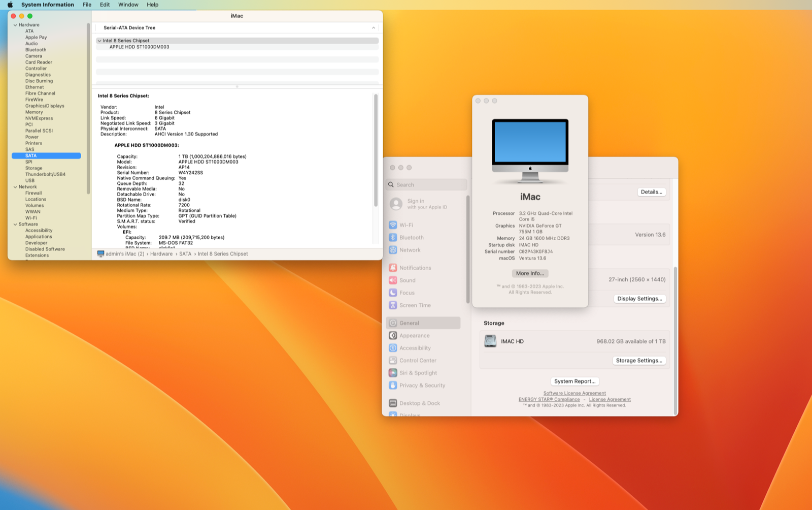Viewport: 812px width, 510px height.
Task: Select Disabled Software under Software
Action: point(45,249)
